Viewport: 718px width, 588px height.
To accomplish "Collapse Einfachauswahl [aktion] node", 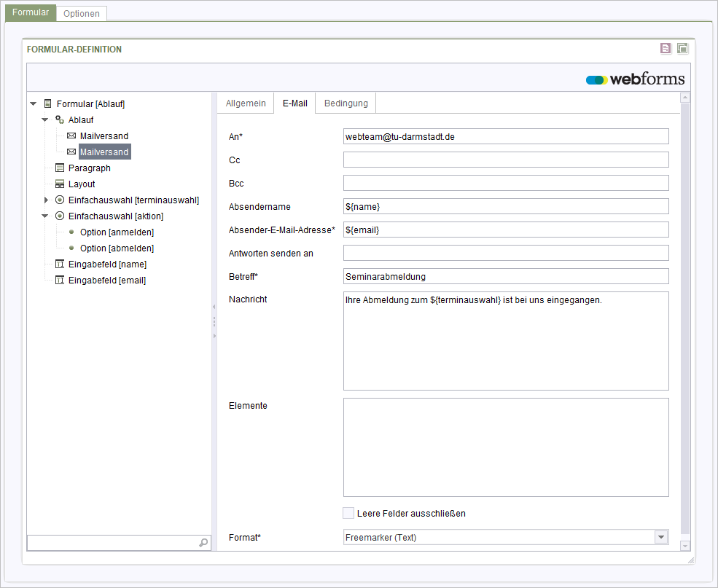I will click(x=45, y=216).
